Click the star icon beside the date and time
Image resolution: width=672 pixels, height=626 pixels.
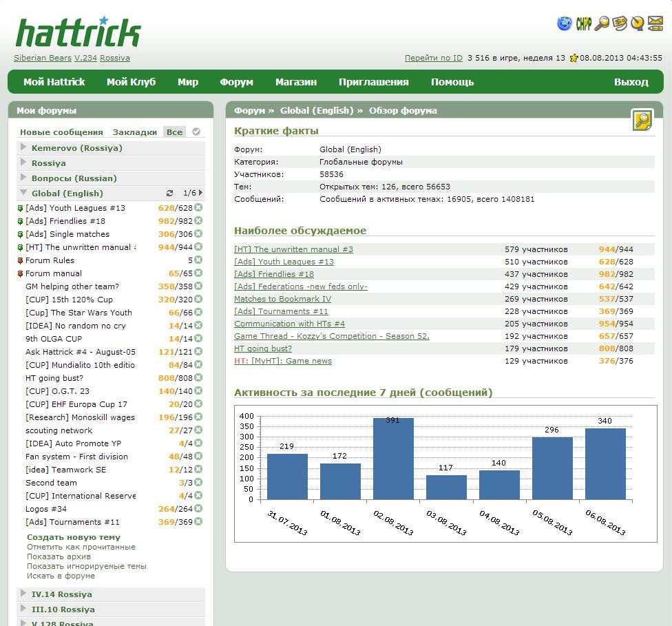[x=574, y=58]
